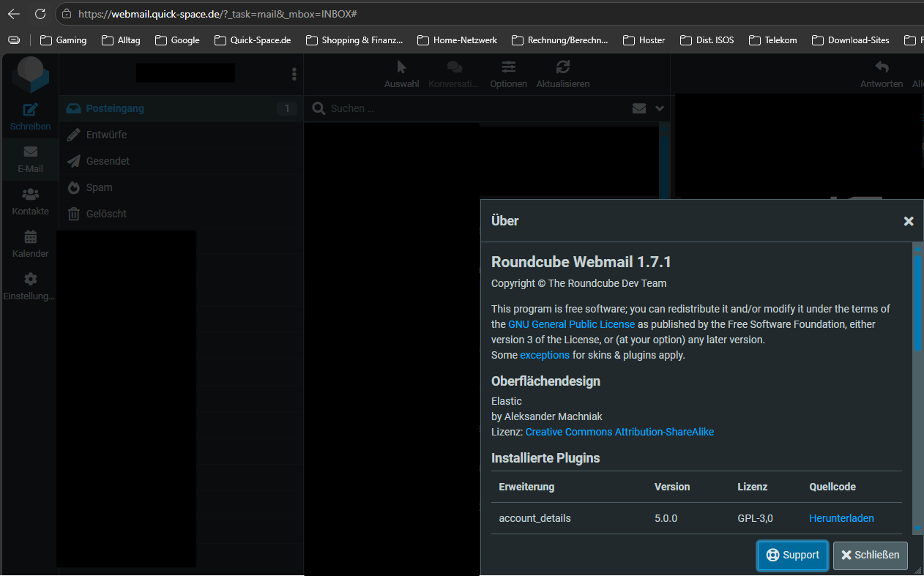This screenshot has width=924, height=576.
Task: Open the Gaming bookmarks folder
Action: (x=64, y=40)
